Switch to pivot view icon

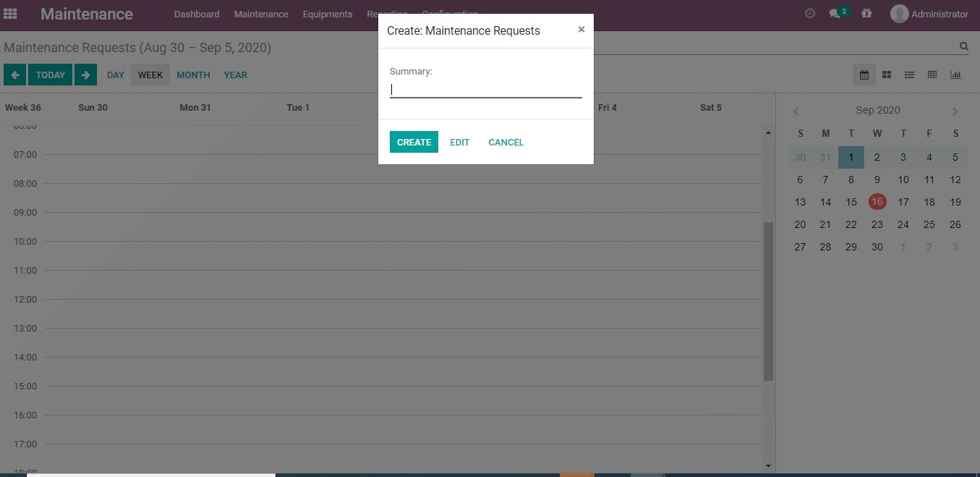(932, 75)
